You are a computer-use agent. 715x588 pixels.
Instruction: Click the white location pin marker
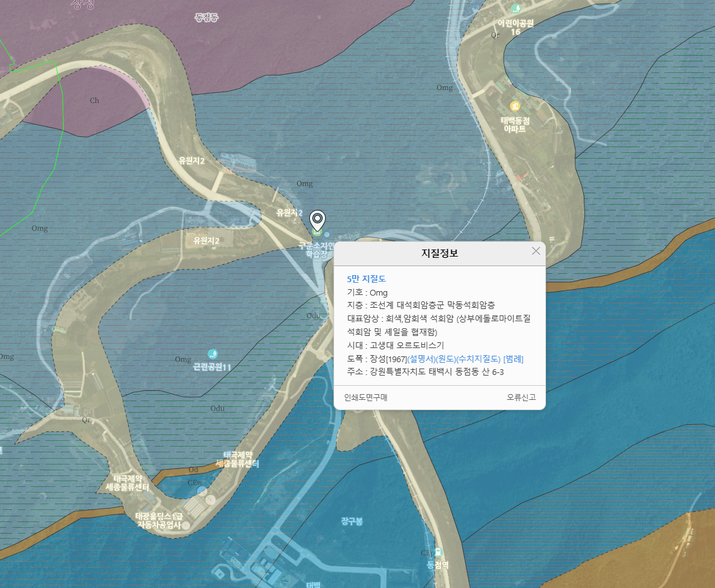(x=317, y=221)
